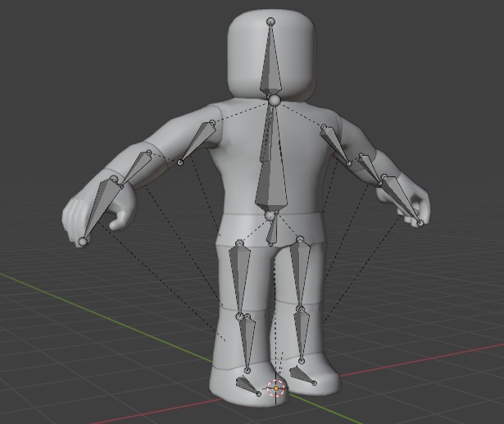Screen dimensions: 504x424
Task: Select the upper arm bone on screen-left arm
Action: pyautogui.click(x=197, y=142)
